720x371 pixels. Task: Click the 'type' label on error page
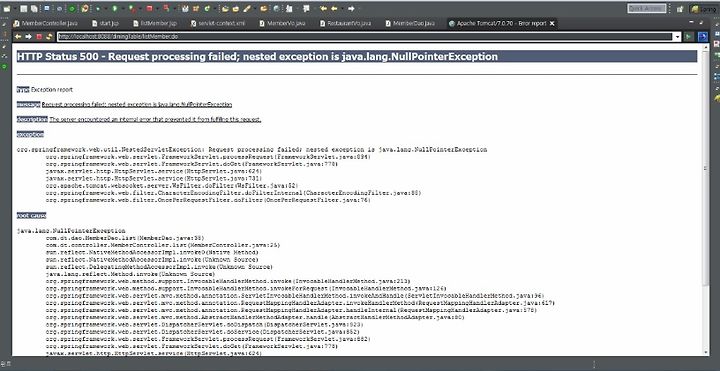(23, 90)
